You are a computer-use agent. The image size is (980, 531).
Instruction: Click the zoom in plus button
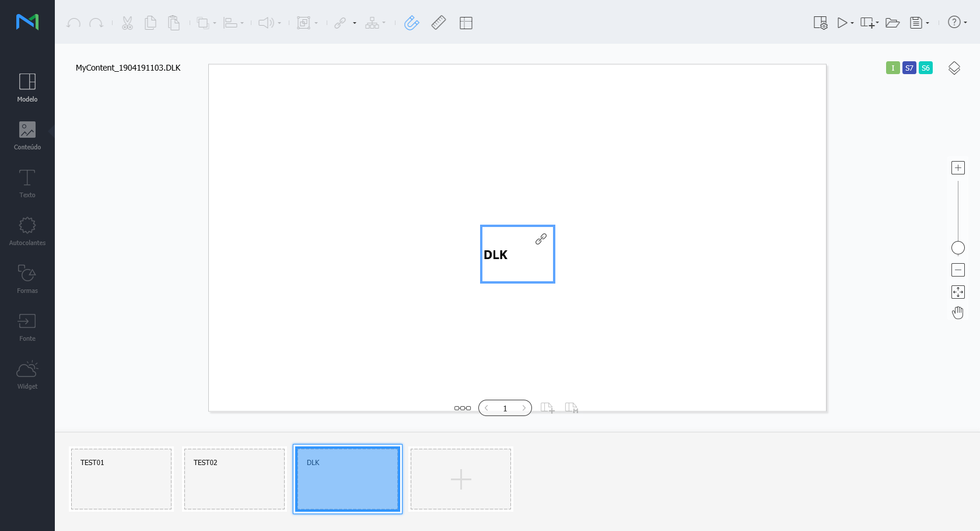[x=958, y=168]
